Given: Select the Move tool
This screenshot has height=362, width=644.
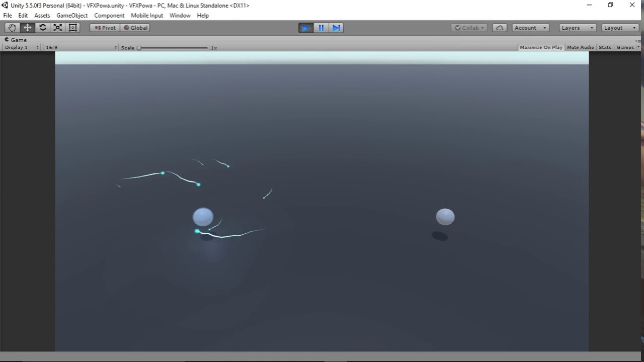Looking at the screenshot, I should coord(27,28).
